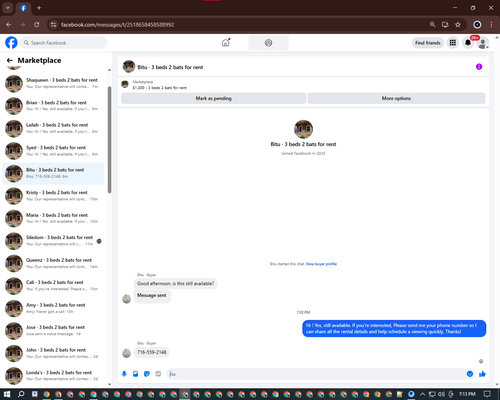Click the Search Facebook field
Viewport: 500px width, 400px height.
64,43
